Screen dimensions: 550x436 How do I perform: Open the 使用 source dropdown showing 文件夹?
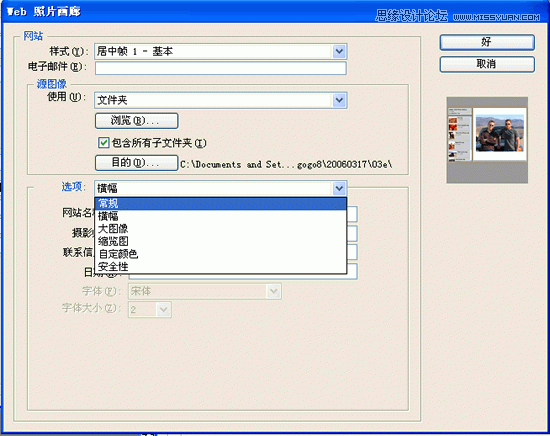coord(221,100)
